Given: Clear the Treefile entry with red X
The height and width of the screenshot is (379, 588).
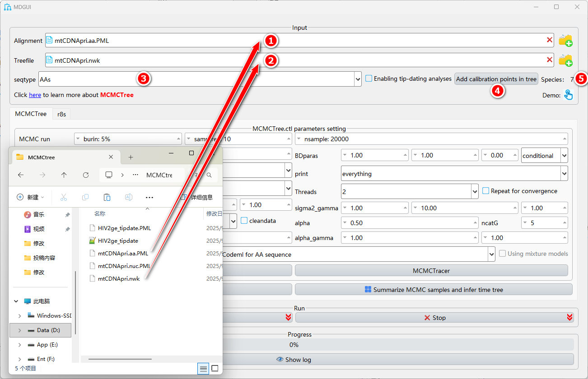Looking at the screenshot, I should pyautogui.click(x=550, y=60).
